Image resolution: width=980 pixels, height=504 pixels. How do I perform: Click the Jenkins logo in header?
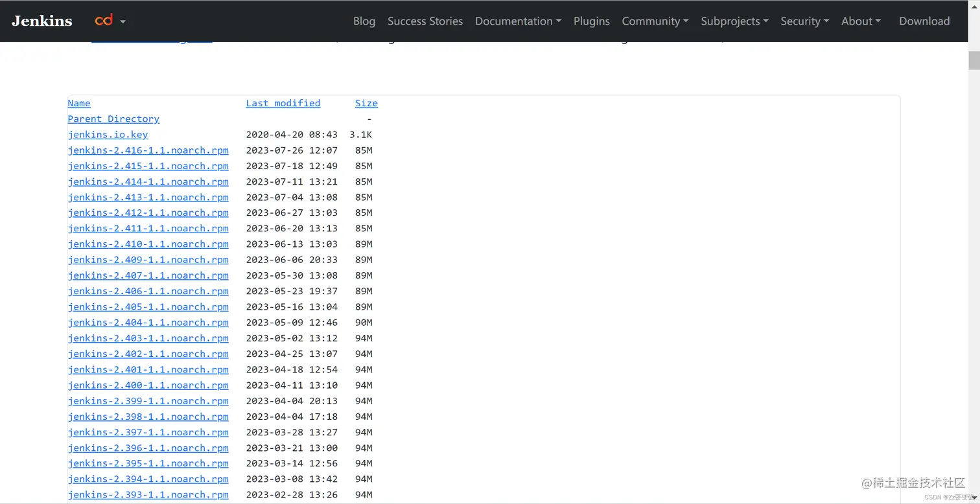[42, 21]
